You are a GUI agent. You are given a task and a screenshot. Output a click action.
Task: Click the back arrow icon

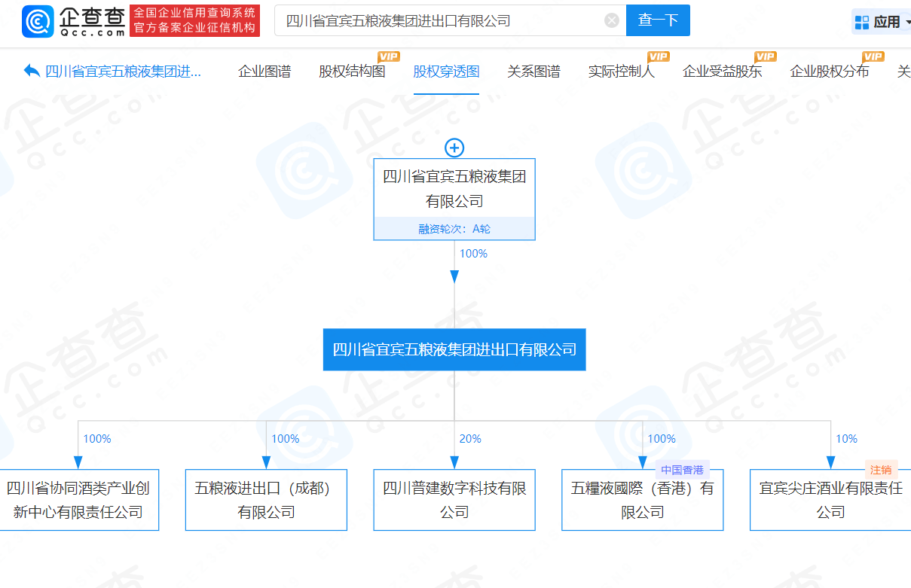(32, 71)
